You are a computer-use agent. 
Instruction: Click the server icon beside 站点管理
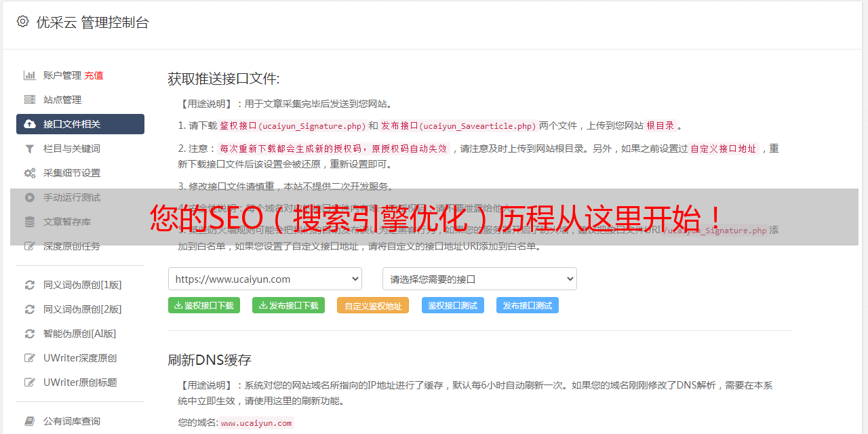point(30,100)
